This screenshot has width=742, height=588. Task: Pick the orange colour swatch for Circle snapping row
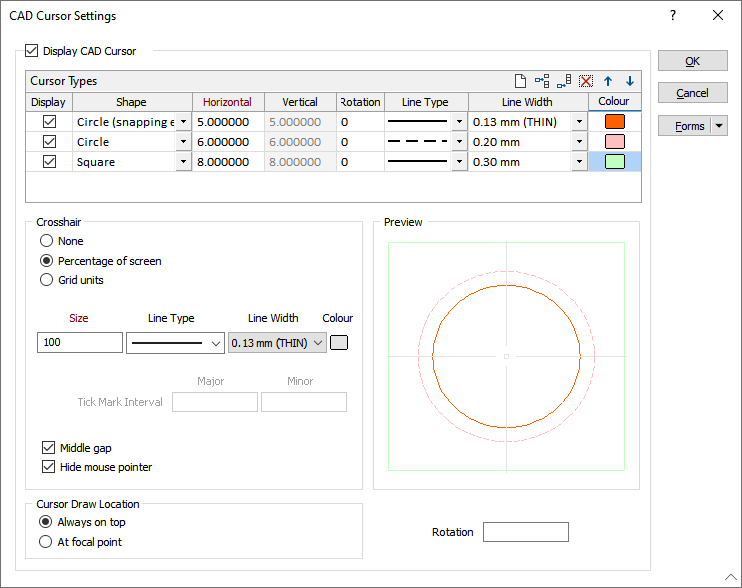pyautogui.click(x=614, y=122)
